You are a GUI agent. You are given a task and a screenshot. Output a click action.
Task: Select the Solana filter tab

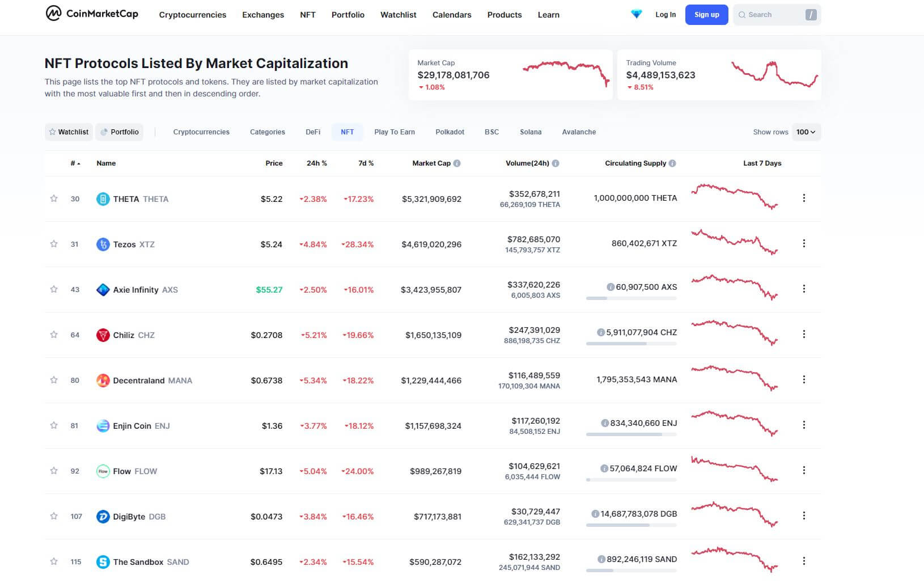pos(531,132)
